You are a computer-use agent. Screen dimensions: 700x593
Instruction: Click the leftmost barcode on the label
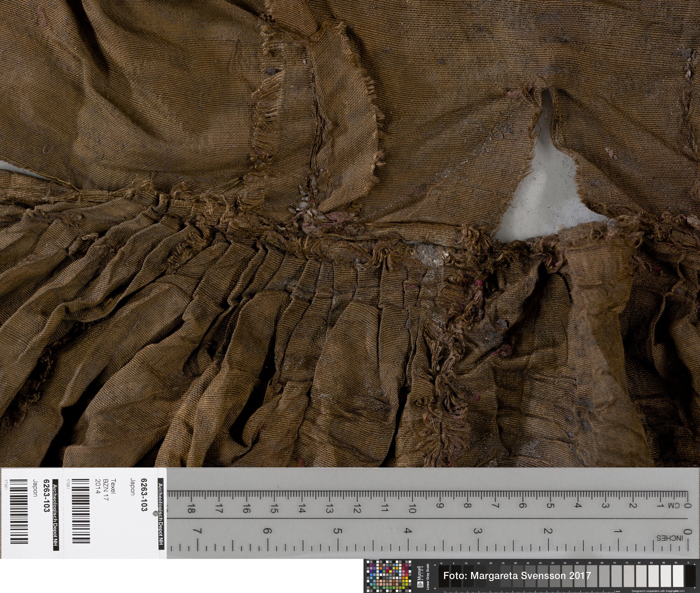pyautogui.click(x=19, y=511)
